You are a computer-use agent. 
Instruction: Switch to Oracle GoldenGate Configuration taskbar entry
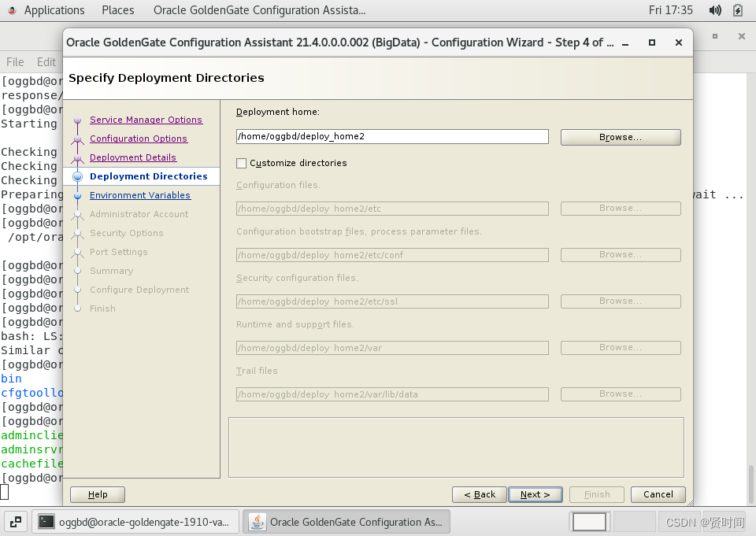click(346, 522)
